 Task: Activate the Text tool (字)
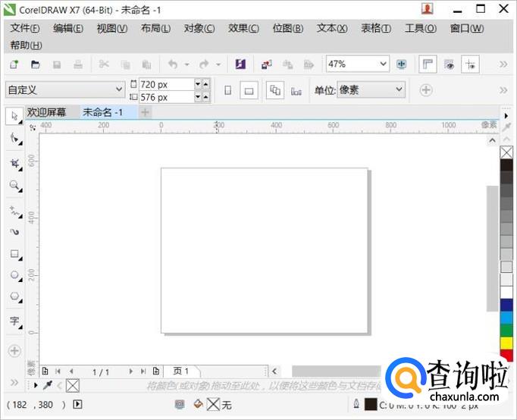14,321
